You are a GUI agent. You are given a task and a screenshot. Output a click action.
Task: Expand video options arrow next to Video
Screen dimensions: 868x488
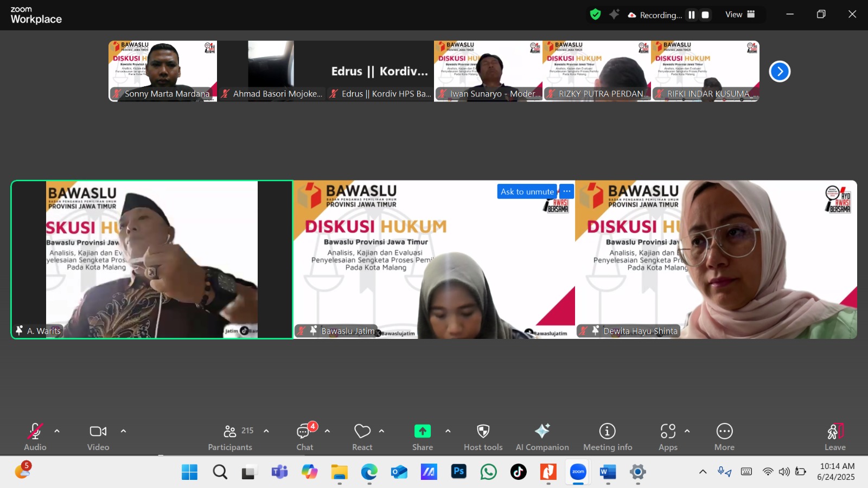123,431
